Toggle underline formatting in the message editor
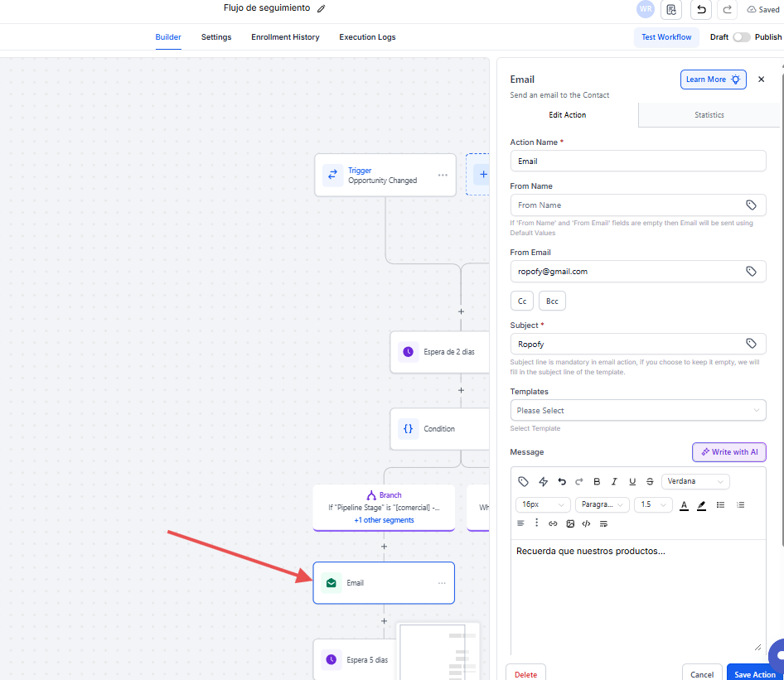784x680 pixels. (x=632, y=481)
